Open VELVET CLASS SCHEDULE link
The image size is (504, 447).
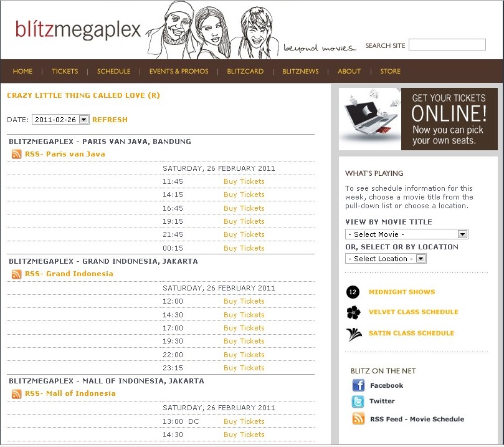click(x=414, y=312)
